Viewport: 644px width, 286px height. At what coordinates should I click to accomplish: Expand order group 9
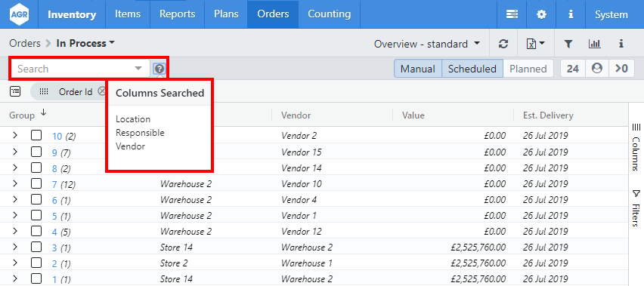point(15,152)
